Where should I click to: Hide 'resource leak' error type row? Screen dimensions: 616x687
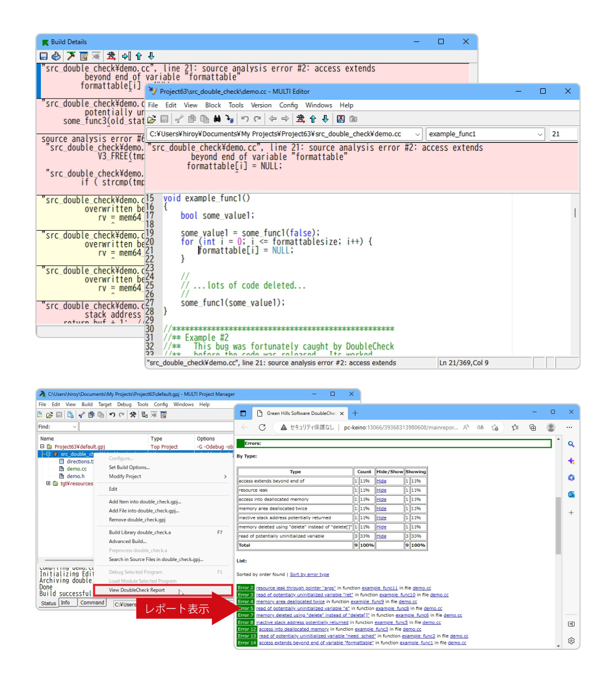coord(382,490)
